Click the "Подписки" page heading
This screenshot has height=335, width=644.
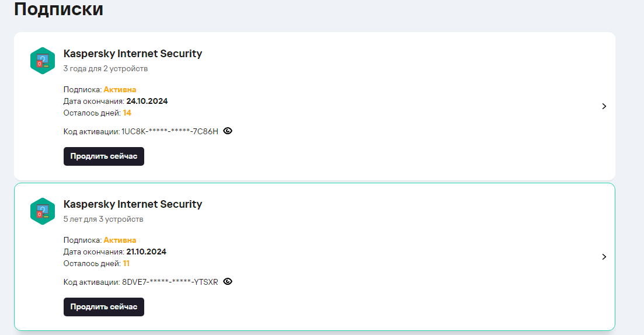pyautogui.click(x=58, y=9)
